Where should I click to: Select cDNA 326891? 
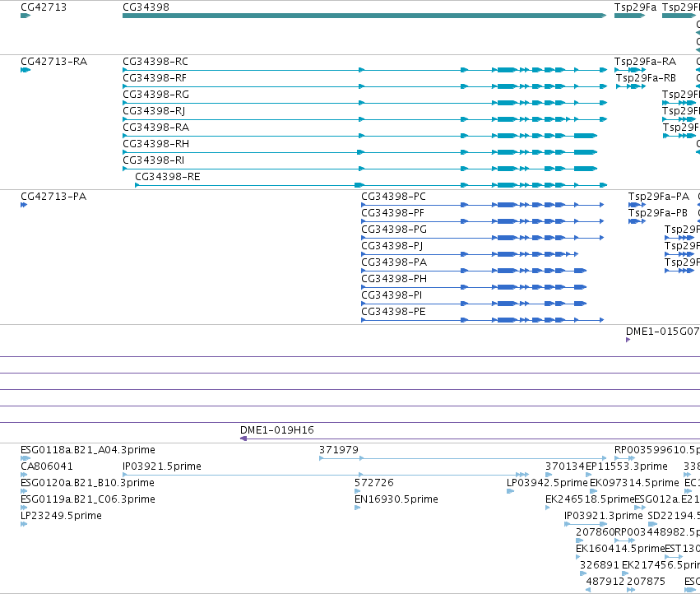click(x=599, y=565)
